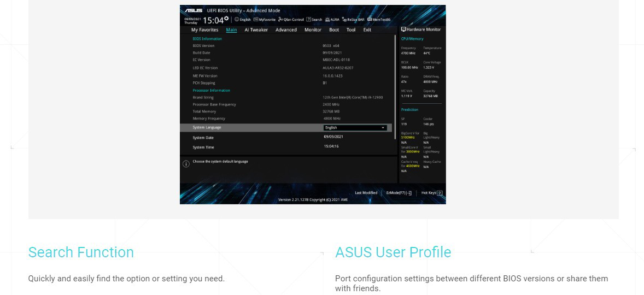Click the PCH Stepping row label
Viewport: 644px width, 295px height.
(204, 83)
